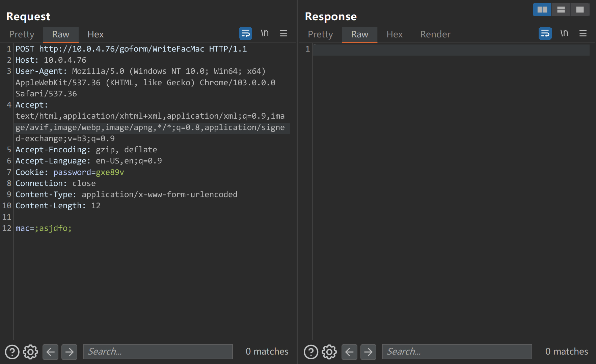Click the Request 0 matches label
Image resolution: width=596 pixels, height=364 pixels.
point(267,352)
